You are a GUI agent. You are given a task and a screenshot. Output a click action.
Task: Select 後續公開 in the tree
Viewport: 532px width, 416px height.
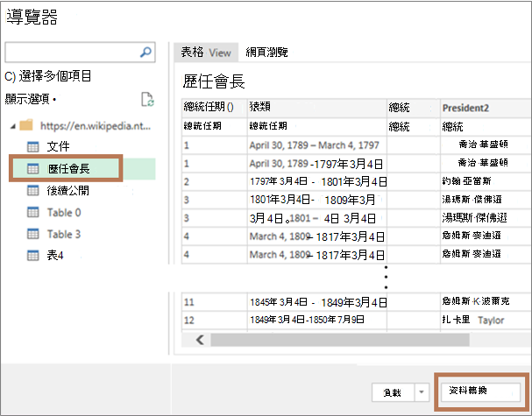tap(68, 190)
